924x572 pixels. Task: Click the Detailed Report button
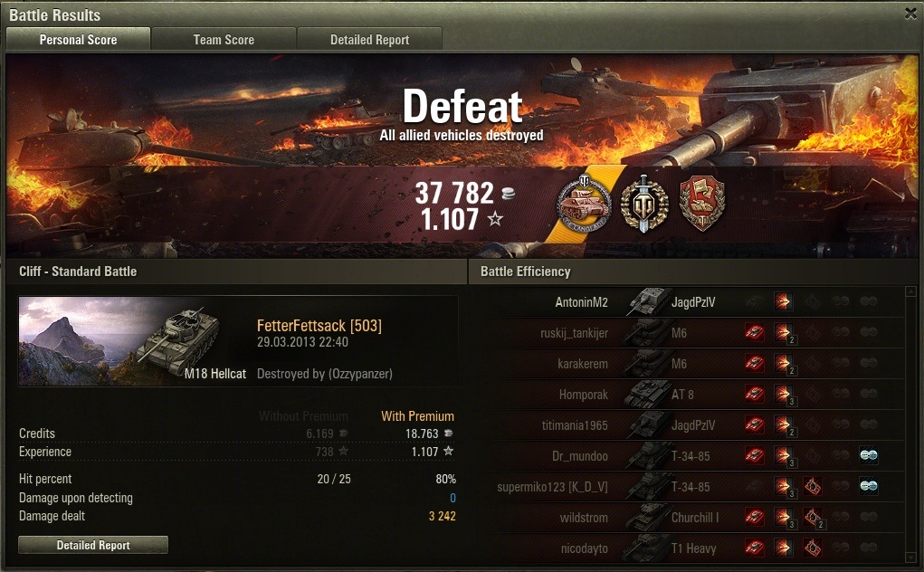pyautogui.click(x=93, y=545)
